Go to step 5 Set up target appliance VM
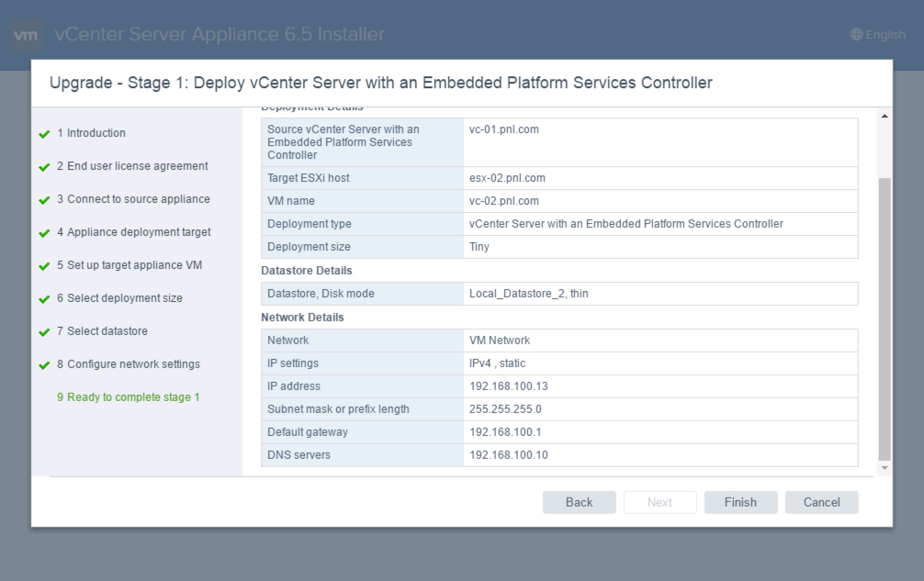The height and width of the screenshot is (581, 924). pos(130,265)
